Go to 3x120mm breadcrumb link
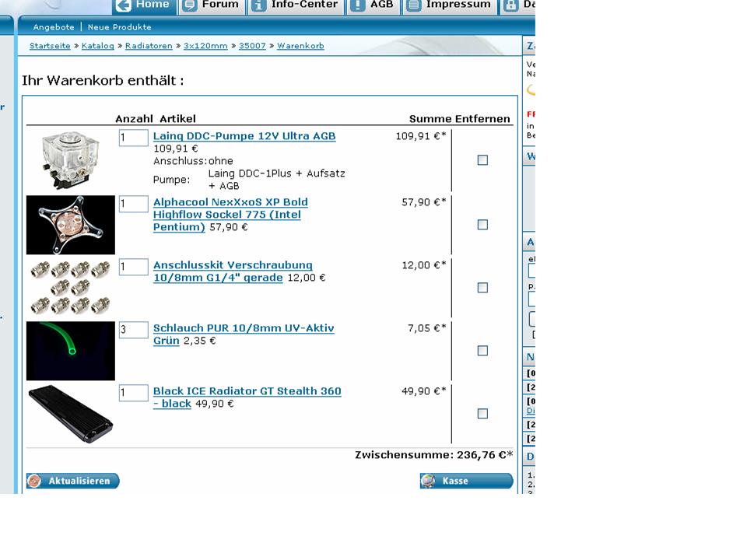Screen dimensions: 747x560 (205, 46)
